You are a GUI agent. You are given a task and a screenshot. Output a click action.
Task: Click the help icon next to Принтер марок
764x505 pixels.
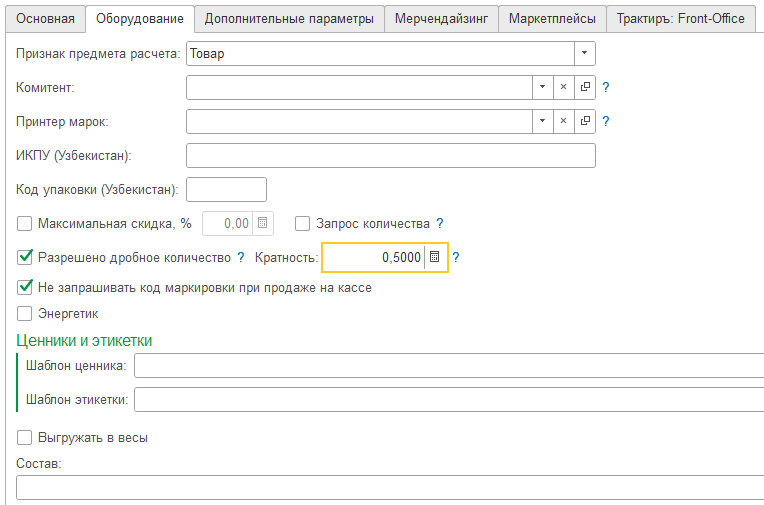[x=606, y=122]
